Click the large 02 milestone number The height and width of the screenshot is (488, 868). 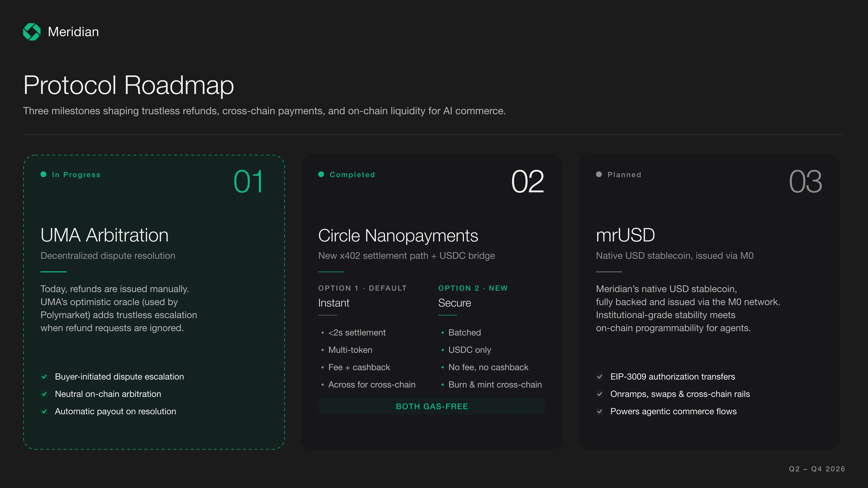(527, 181)
